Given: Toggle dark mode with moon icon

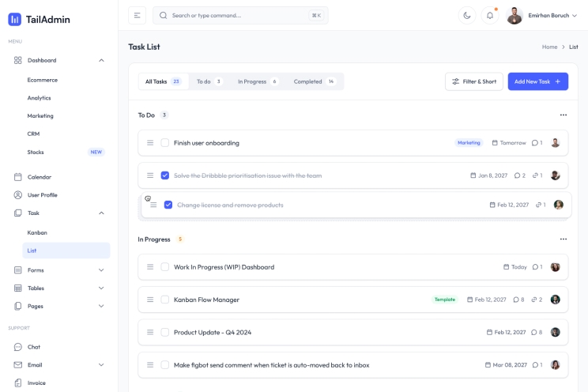Looking at the screenshot, I should point(467,15).
